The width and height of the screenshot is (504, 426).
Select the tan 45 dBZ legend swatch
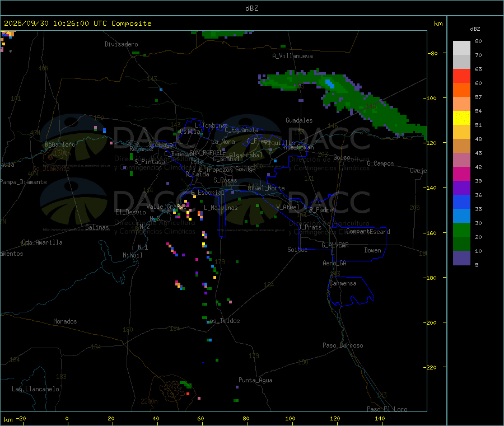(461, 146)
